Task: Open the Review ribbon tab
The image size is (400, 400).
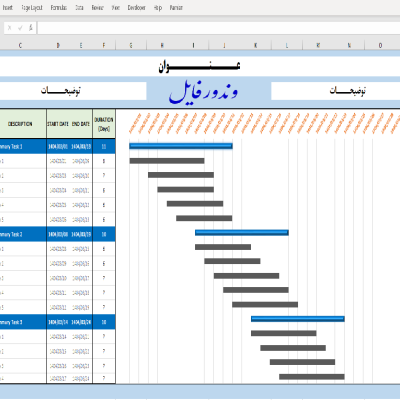Action: 98,7
